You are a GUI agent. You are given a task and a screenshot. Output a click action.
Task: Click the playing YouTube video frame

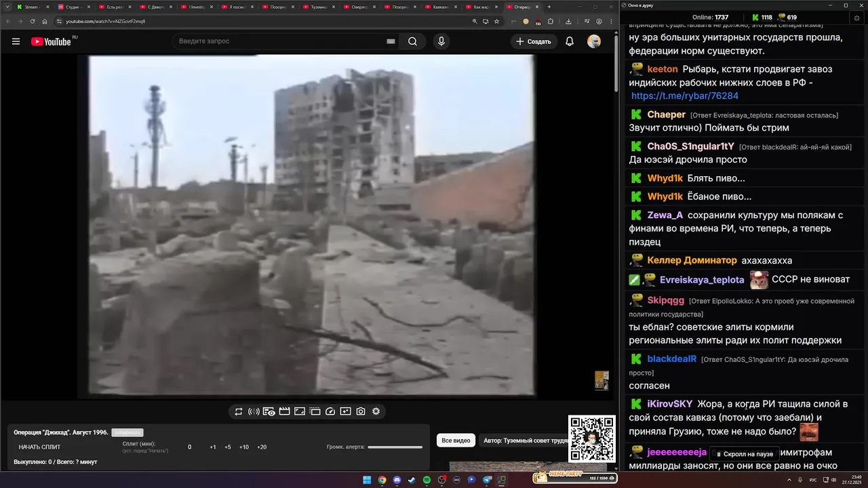click(312, 225)
